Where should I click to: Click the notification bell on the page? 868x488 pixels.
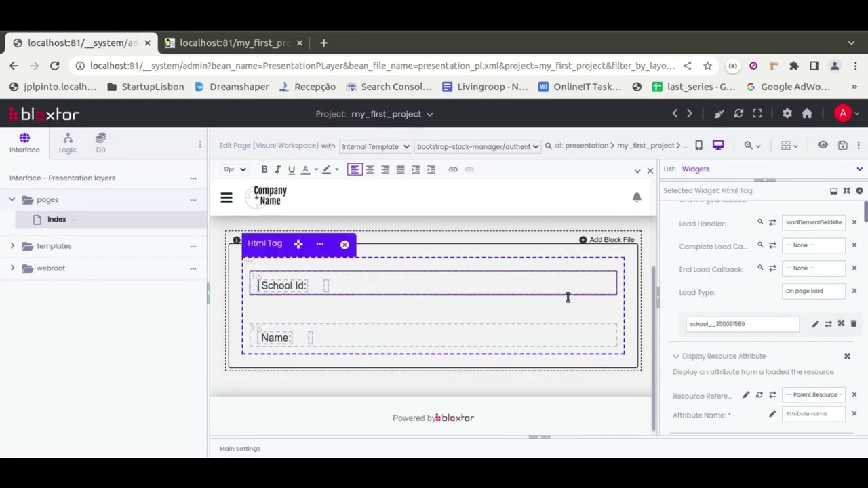[637, 197]
